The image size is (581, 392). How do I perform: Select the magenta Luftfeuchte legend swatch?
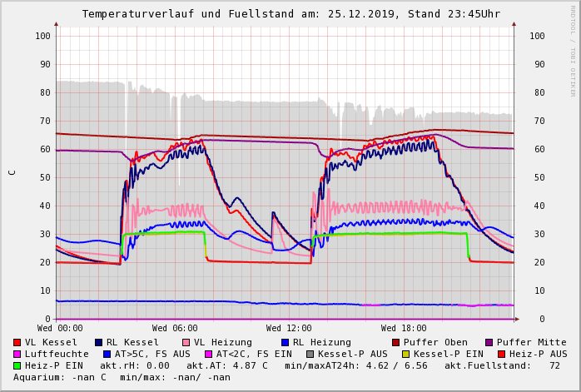[17, 355]
